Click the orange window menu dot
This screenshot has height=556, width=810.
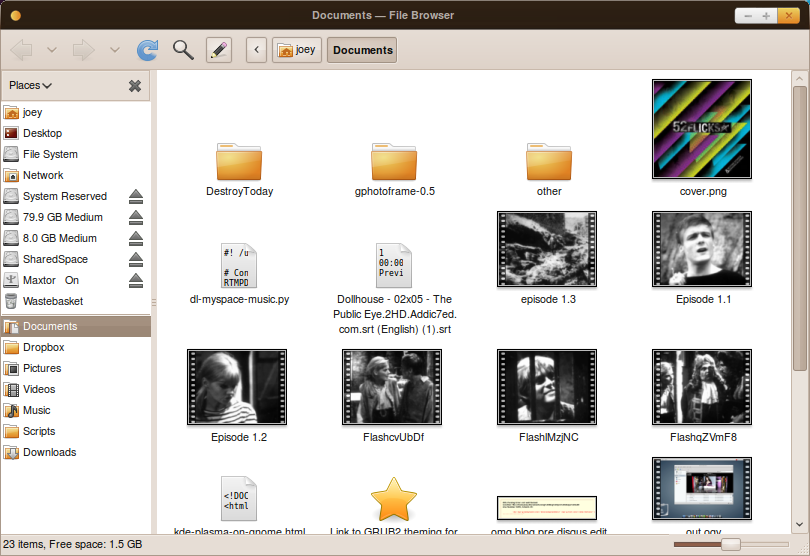[x=15, y=16]
